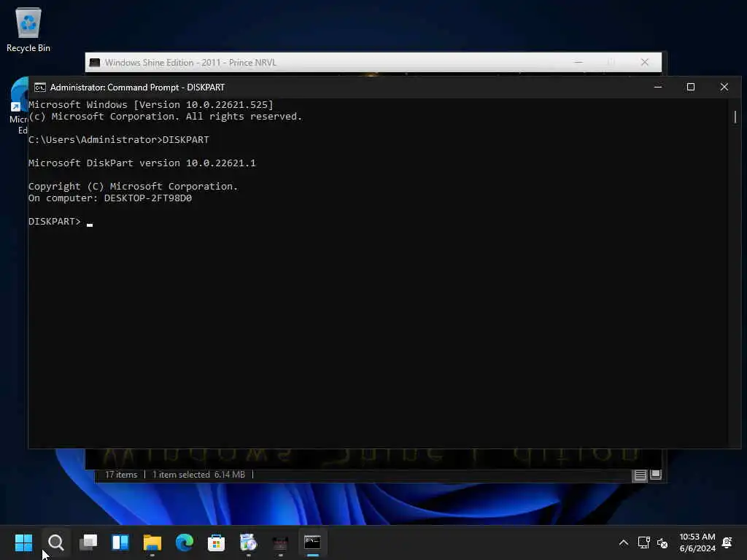Open Task View on the taskbar
This screenshot has height=560, width=747.
pos(88,542)
